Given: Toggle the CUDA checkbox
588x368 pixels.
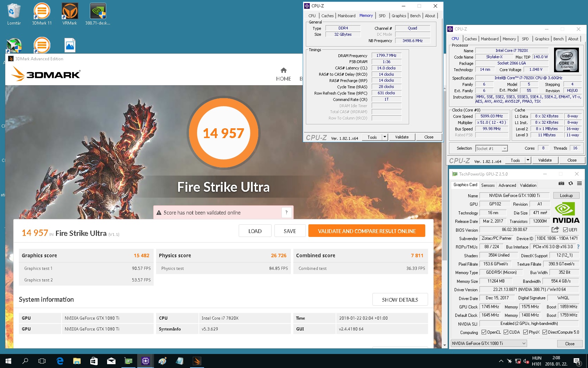Looking at the screenshot, I should [x=506, y=332].
